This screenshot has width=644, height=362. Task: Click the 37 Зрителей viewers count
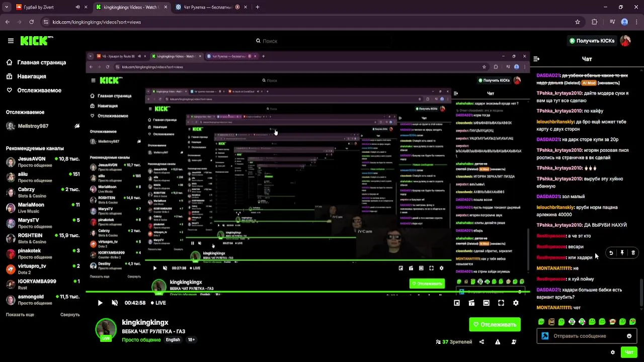[454, 342]
